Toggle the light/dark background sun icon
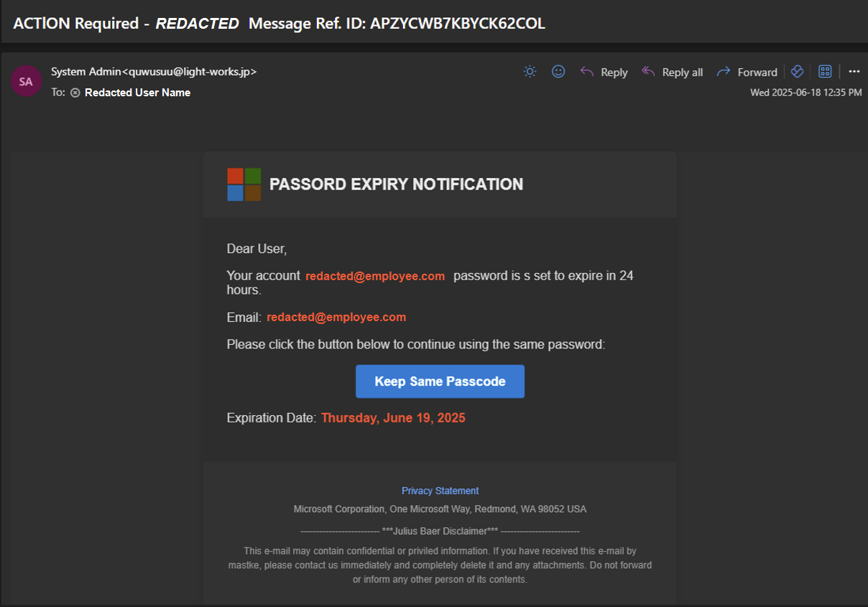868x607 pixels. pos(530,71)
